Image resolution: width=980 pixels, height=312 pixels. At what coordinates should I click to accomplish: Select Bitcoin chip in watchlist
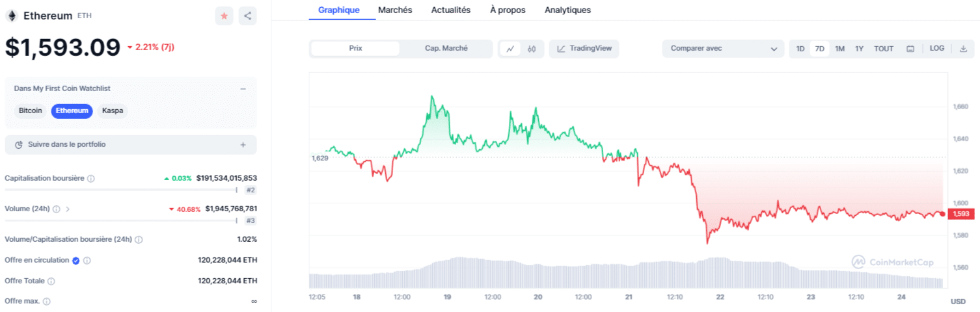point(31,111)
